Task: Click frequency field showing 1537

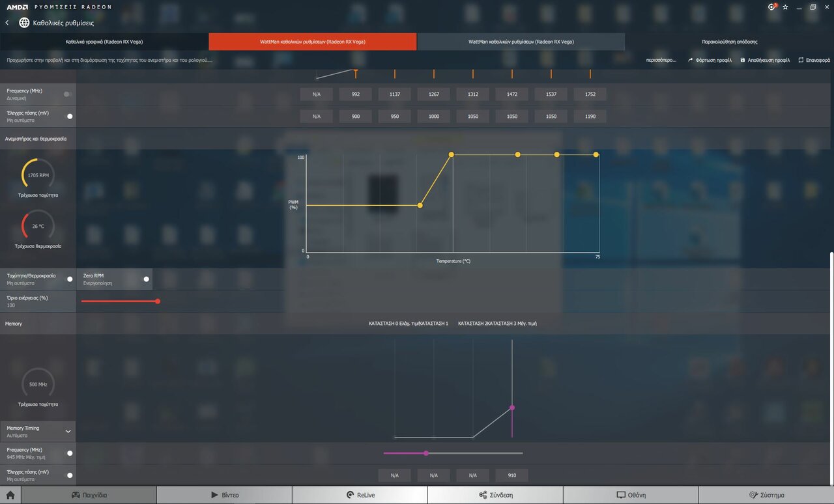Action: pyautogui.click(x=551, y=94)
